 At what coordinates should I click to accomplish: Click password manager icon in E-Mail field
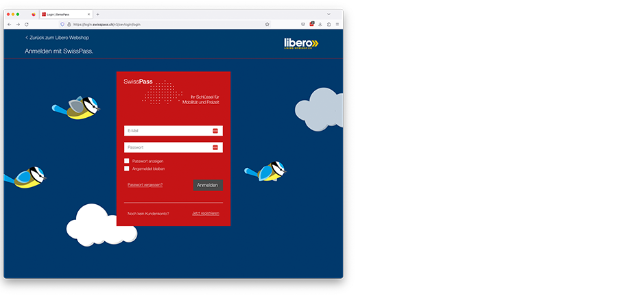click(215, 131)
